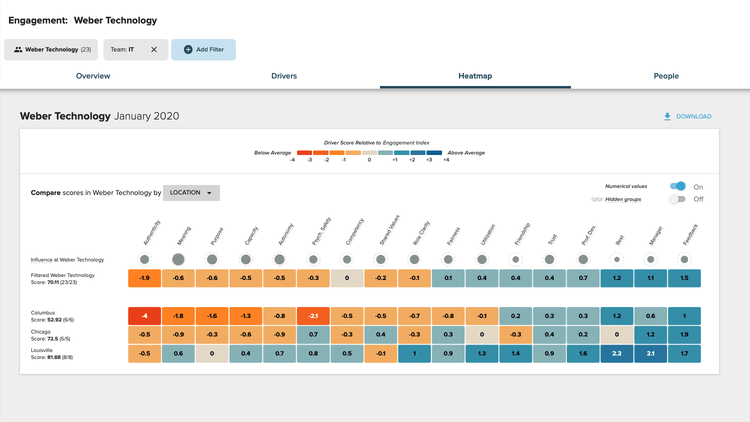The height and width of the screenshot is (422, 750).
Task: Click the Trust influence circle
Action: pyautogui.click(x=549, y=259)
